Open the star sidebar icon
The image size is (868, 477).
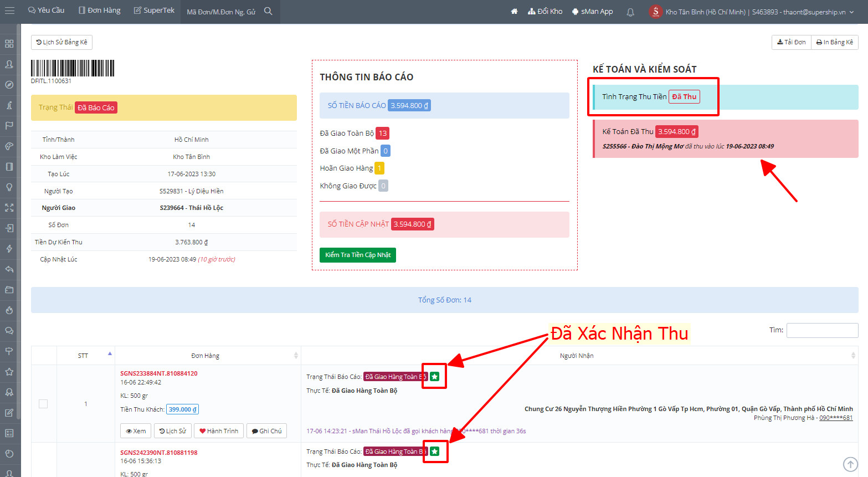pos(9,372)
